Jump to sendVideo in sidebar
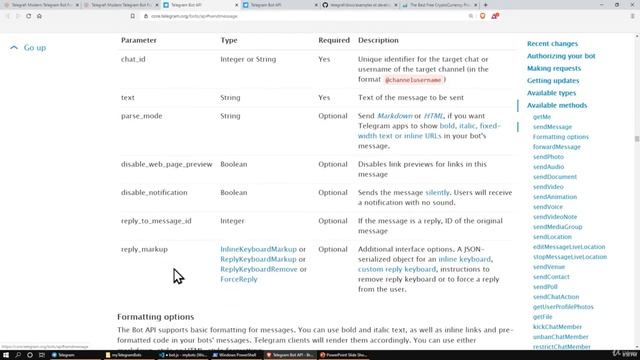Screen dimensions: 640x360 [548, 187]
